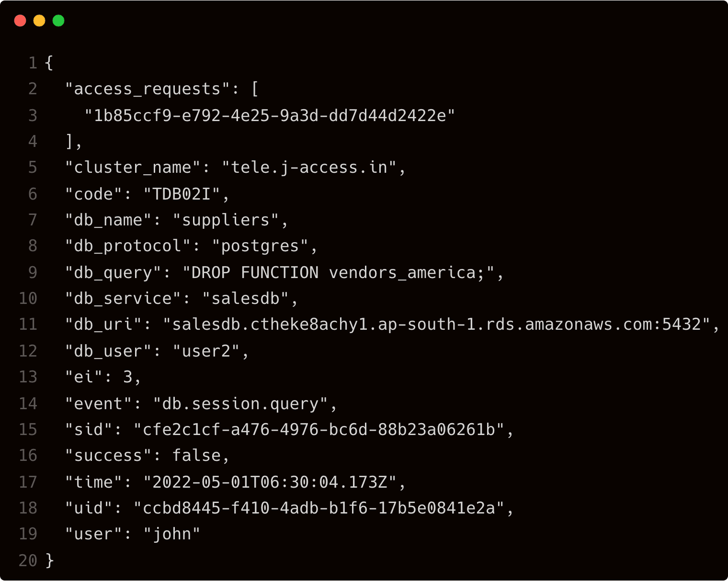This screenshot has width=728, height=581.
Task: Click the "john" user value
Action: (171, 534)
